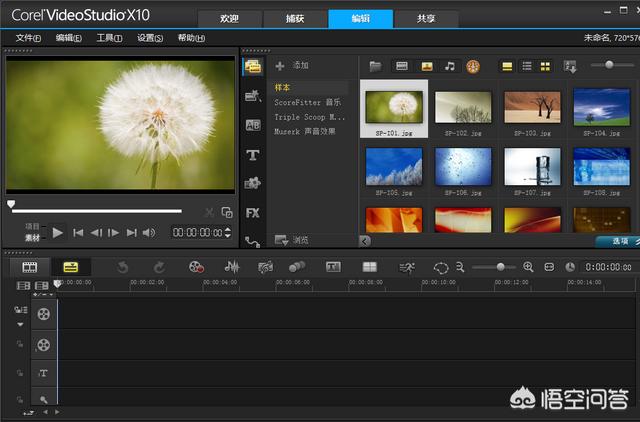
Task: Select the 编辑 tab
Action: [x=360, y=19]
